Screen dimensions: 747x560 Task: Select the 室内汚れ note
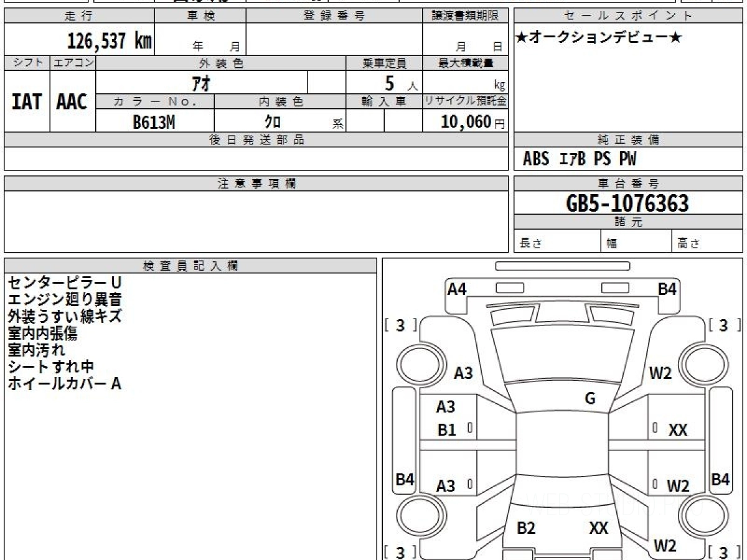click(x=36, y=350)
